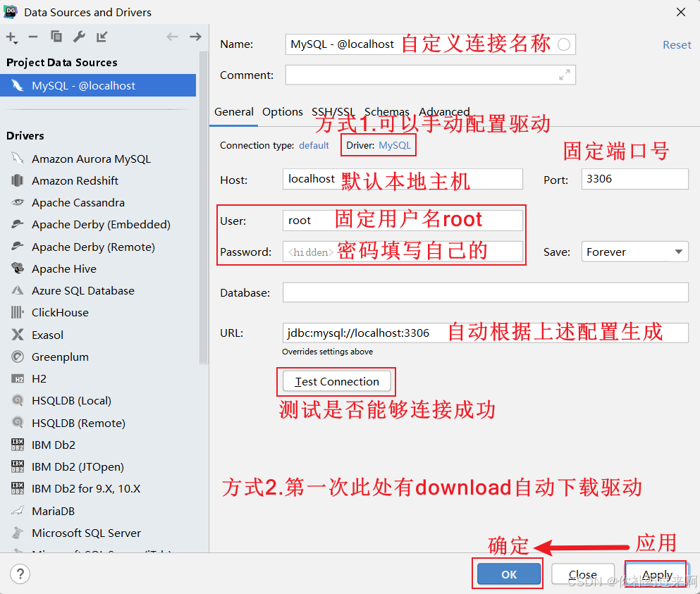This screenshot has width=700, height=594.
Task: Click the Driver MySQL link
Action: [395, 145]
